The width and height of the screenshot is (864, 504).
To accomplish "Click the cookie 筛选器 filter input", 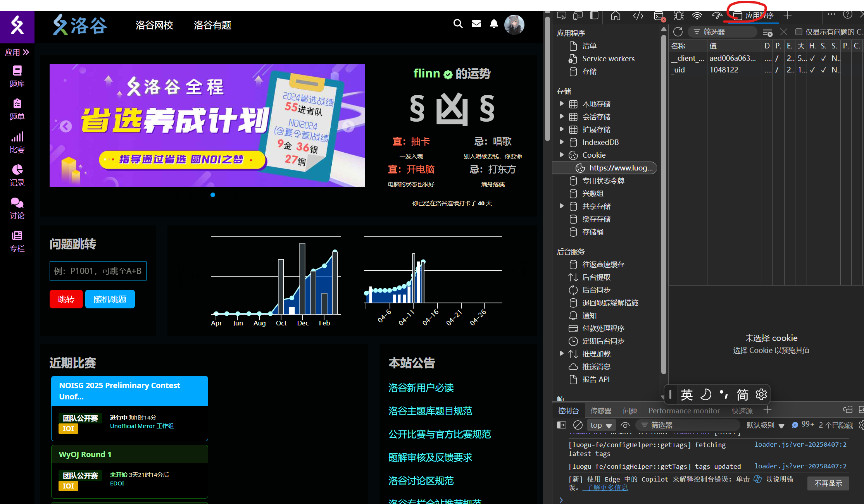I will [x=722, y=32].
